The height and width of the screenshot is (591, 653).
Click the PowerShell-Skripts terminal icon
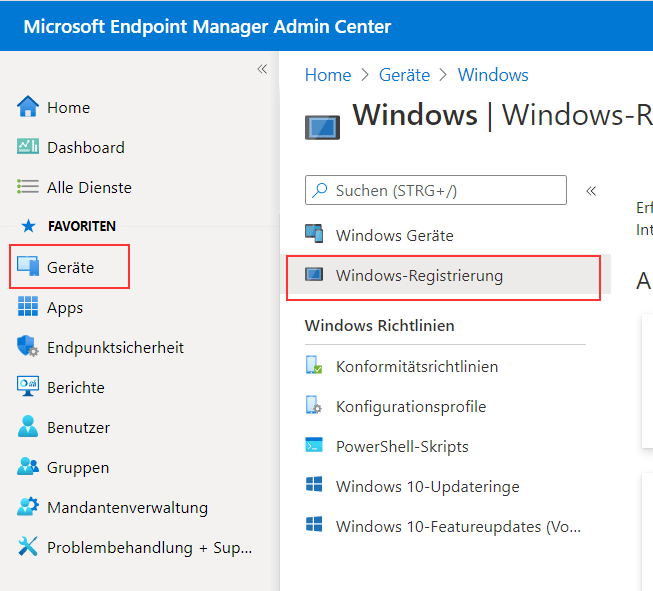pos(314,445)
